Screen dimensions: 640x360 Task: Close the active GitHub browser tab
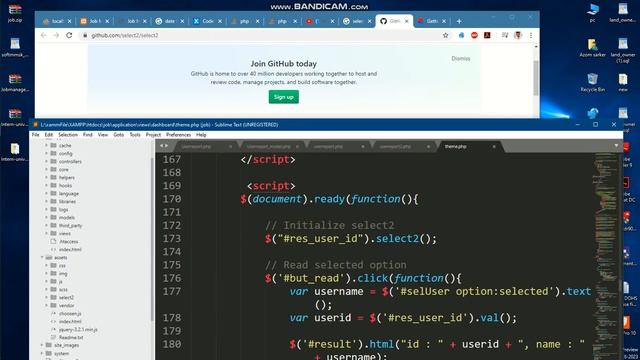pos(407,21)
